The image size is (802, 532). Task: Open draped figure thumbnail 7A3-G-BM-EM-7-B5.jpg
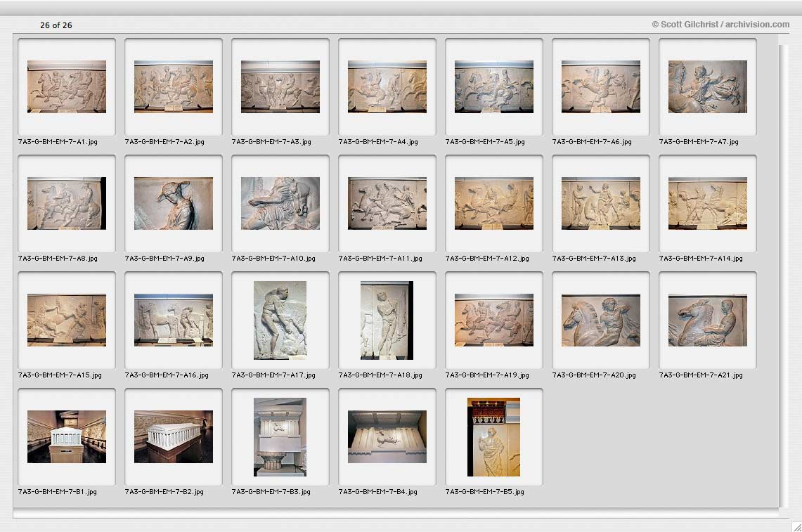pos(494,437)
